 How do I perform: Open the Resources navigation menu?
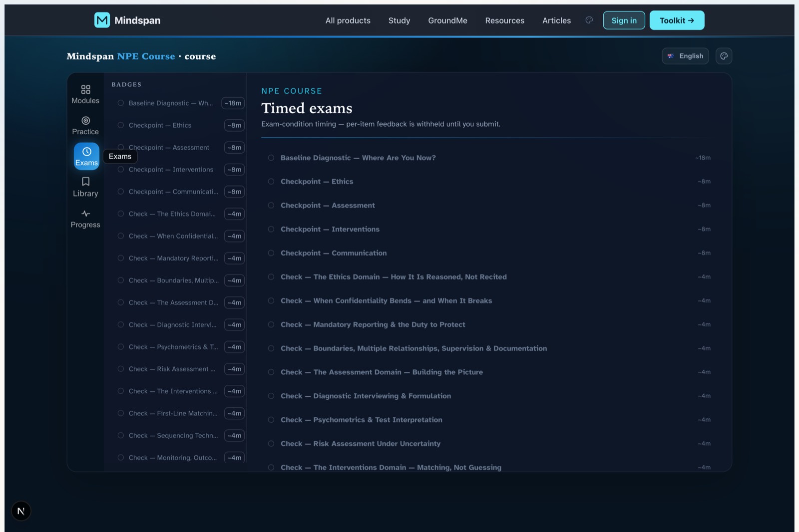tap(505, 20)
